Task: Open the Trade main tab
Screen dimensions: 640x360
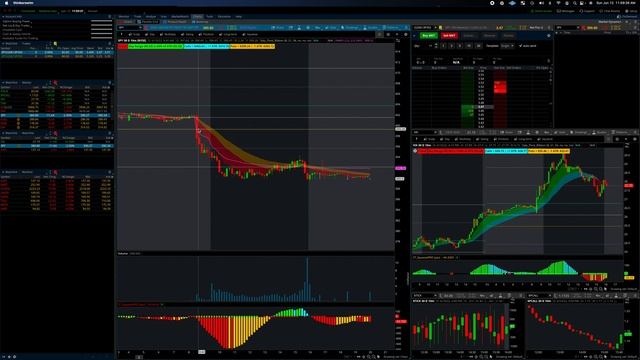Action: click(x=138, y=17)
